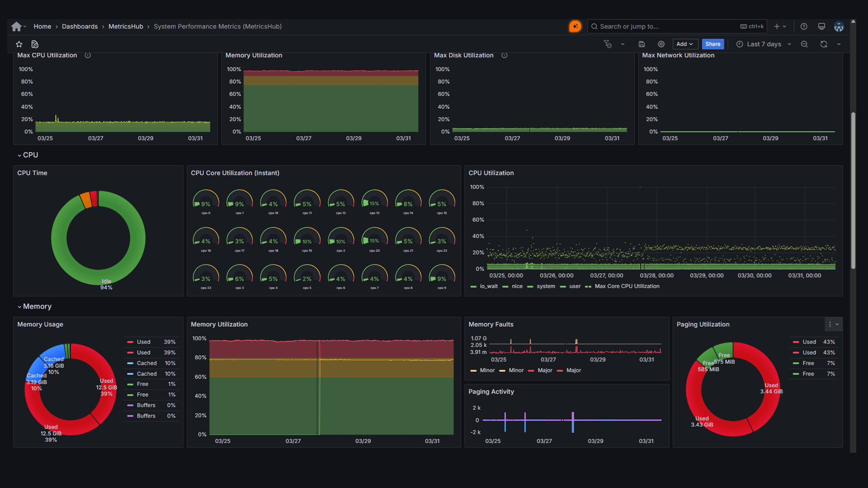The width and height of the screenshot is (868, 488).
Task: Go to MetricsHub in the breadcrumb
Action: tap(126, 27)
